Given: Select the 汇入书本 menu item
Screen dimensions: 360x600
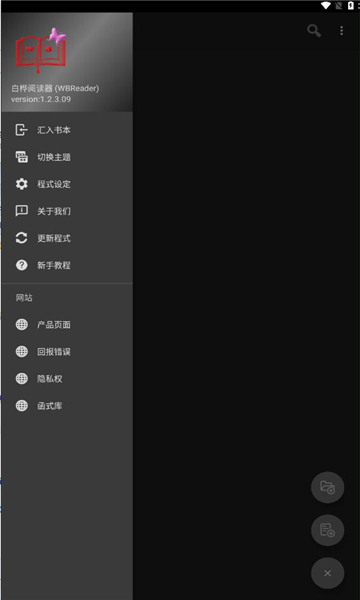Looking at the screenshot, I should (67, 130).
